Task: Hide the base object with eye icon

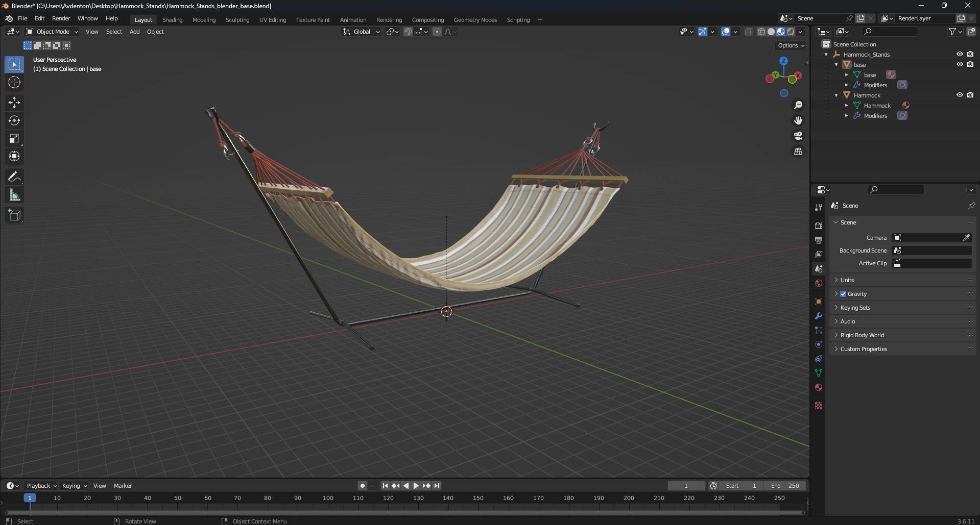Action: tap(960, 64)
